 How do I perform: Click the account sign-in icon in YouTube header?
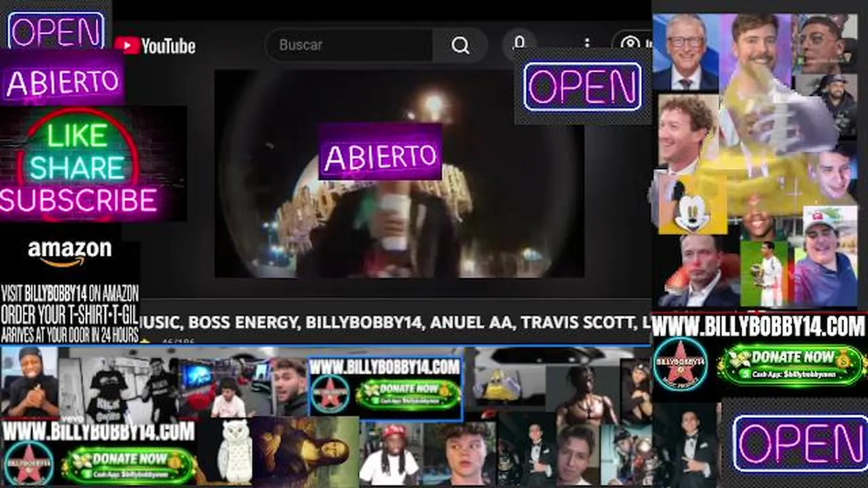pyautogui.click(x=631, y=44)
